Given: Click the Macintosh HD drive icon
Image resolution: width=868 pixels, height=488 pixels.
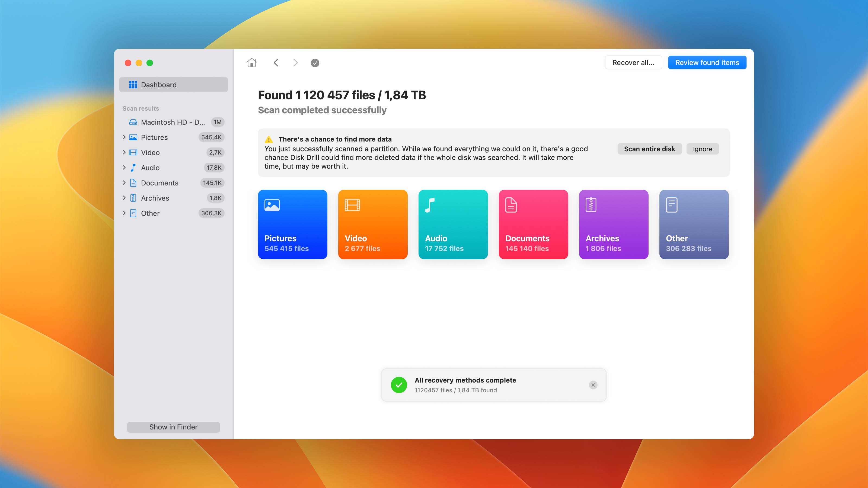Looking at the screenshot, I should click(x=133, y=122).
